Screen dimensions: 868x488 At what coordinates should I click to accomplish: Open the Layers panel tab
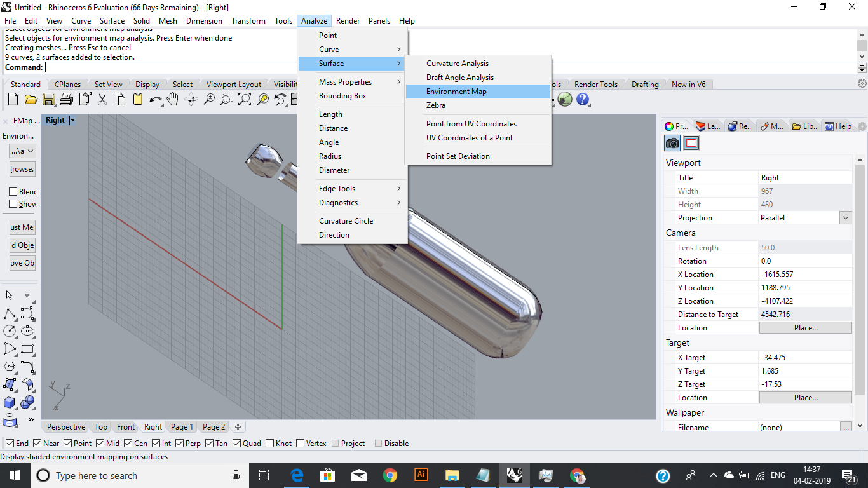708,126
